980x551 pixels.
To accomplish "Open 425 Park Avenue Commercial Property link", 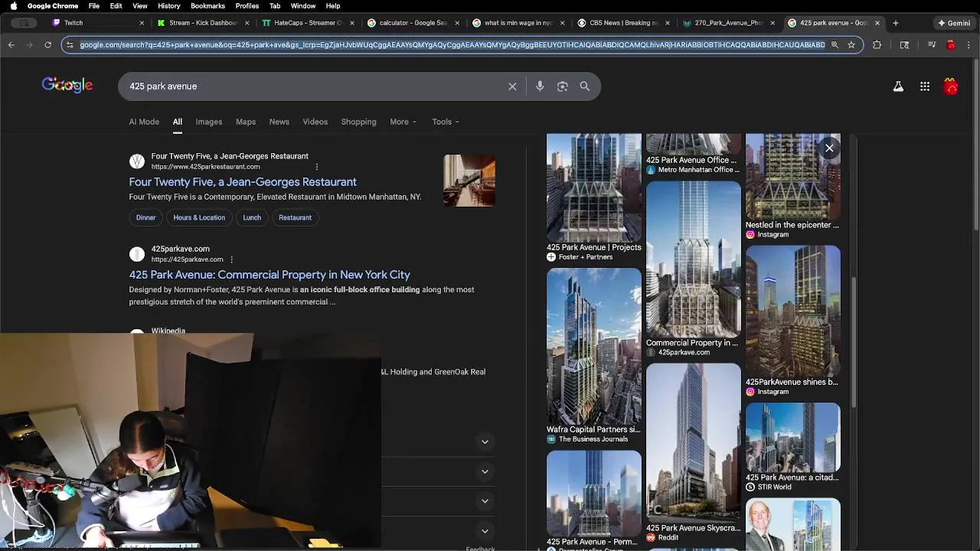I will tap(269, 275).
